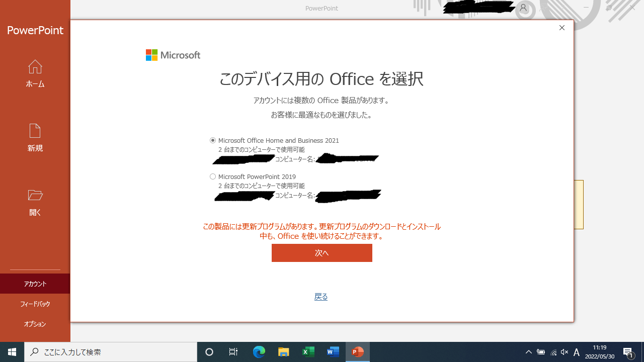Viewport: 644px width, 362px height.
Task: Open the notification center
Action: (x=628, y=352)
